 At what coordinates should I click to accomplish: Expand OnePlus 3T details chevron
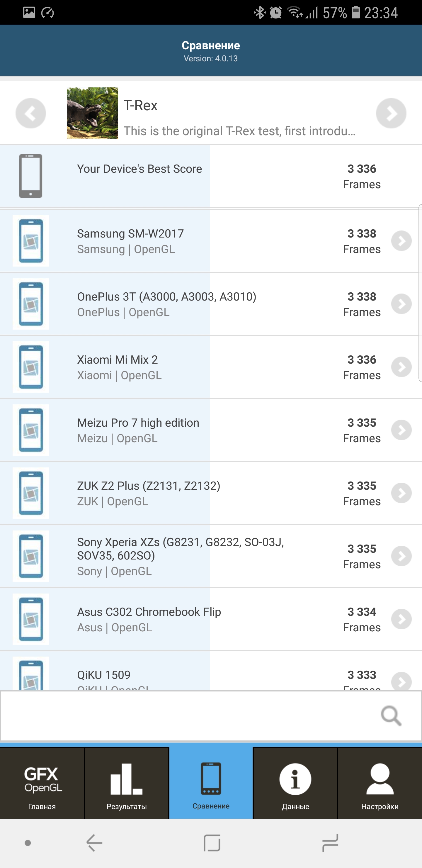pos(401,304)
